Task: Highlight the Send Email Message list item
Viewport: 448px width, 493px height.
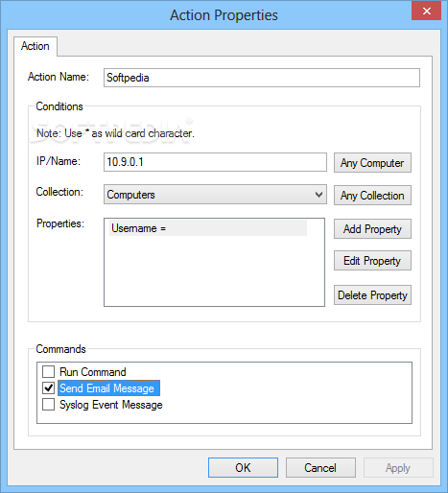Action: coord(108,388)
